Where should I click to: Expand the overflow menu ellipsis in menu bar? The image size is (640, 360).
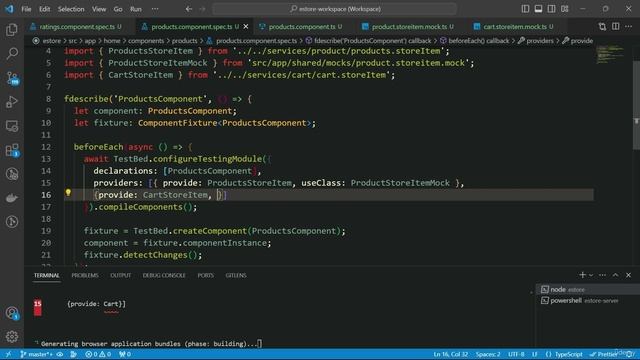(155, 9)
